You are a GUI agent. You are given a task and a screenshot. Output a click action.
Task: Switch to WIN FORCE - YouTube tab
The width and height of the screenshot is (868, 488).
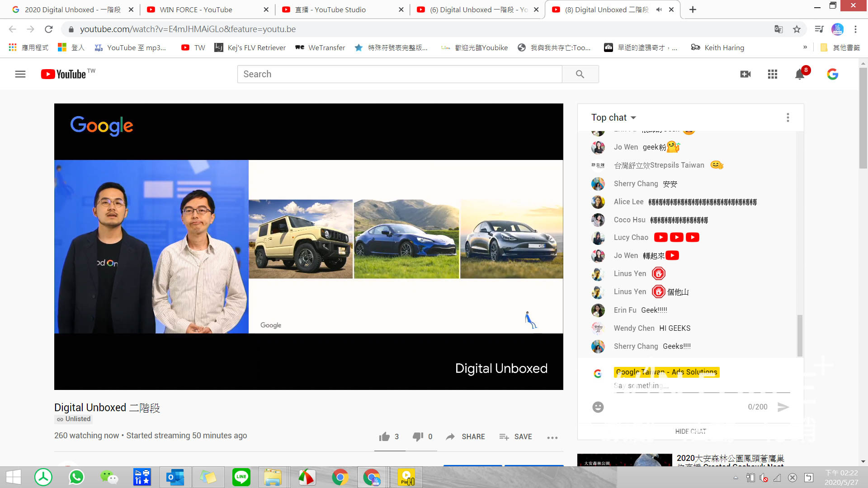(x=196, y=9)
